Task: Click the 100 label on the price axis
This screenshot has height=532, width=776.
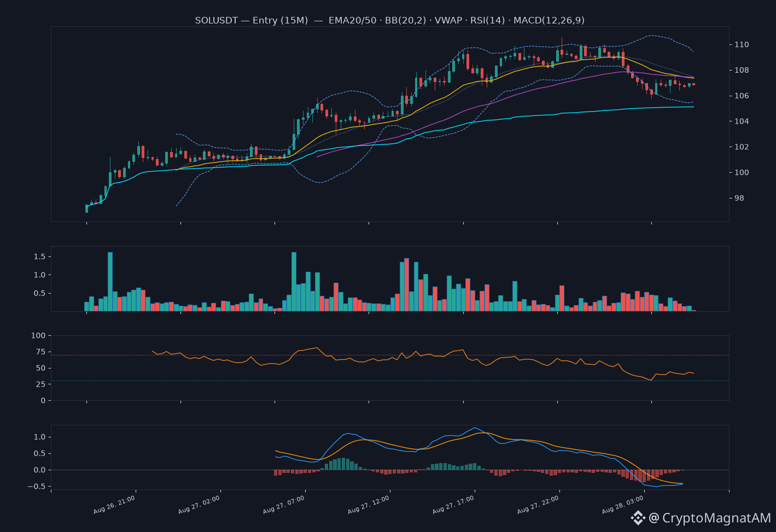Action: coord(742,173)
